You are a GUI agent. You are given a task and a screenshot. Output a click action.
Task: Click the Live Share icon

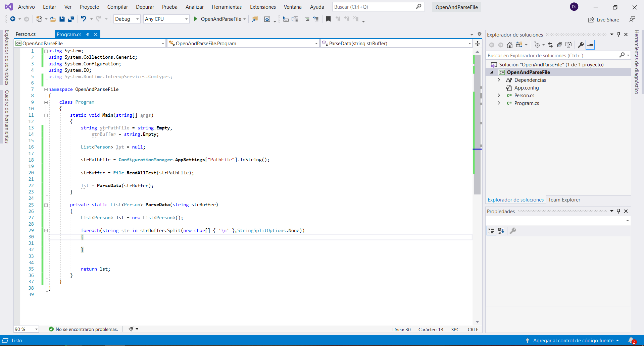591,20
